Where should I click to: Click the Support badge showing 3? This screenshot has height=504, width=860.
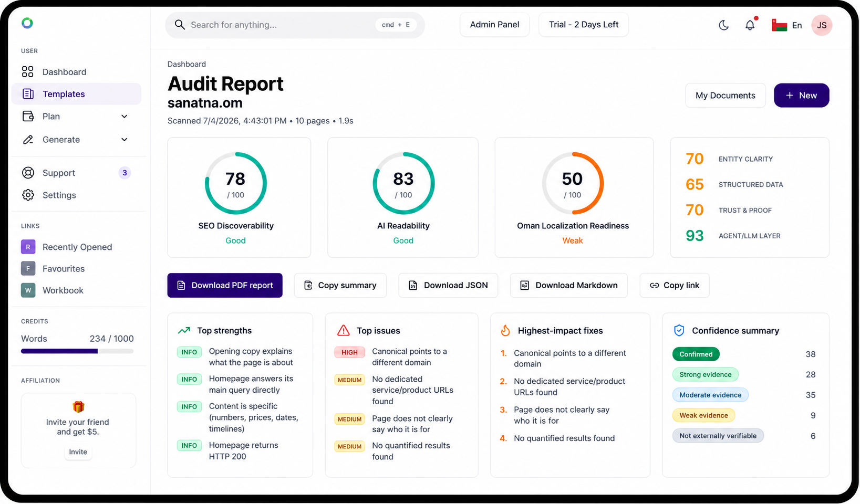coord(125,173)
